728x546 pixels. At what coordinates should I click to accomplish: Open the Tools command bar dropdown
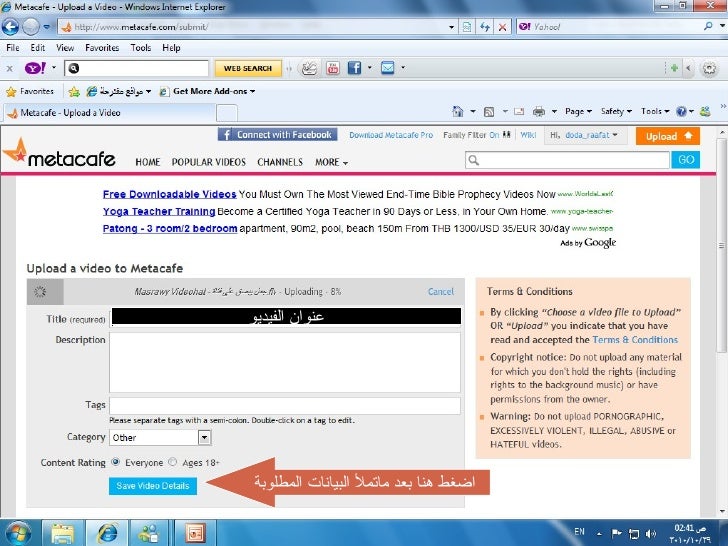coord(655,111)
